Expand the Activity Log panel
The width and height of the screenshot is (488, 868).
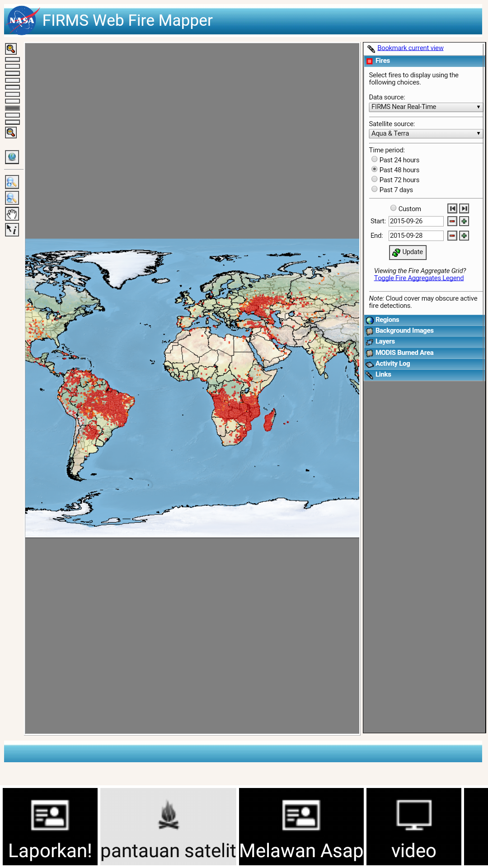[x=424, y=364]
